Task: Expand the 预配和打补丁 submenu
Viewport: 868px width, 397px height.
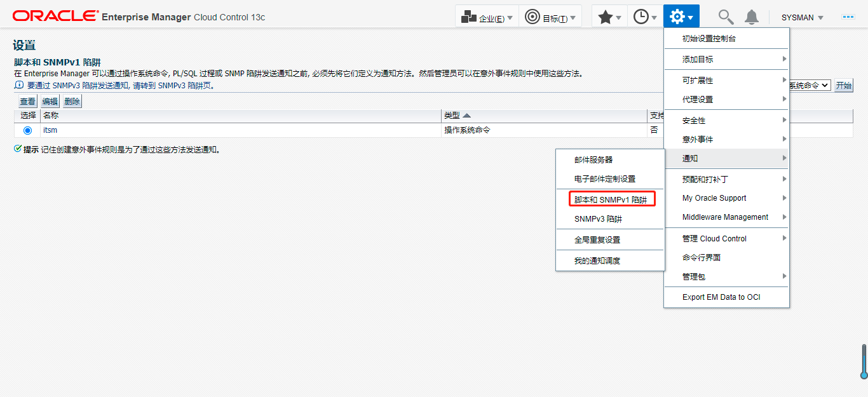Action: [726, 179]
